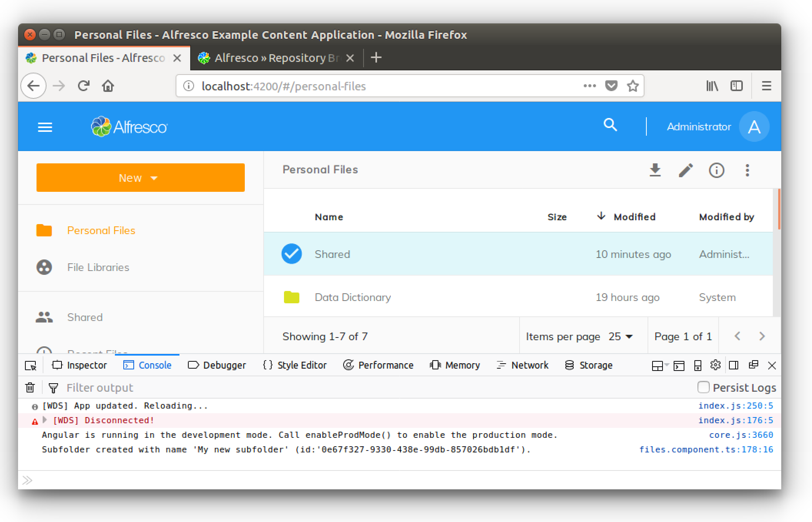Viewport: 812px width, 522px height.
Task: Expand the New dropdown button
Action: coord(141,178)
